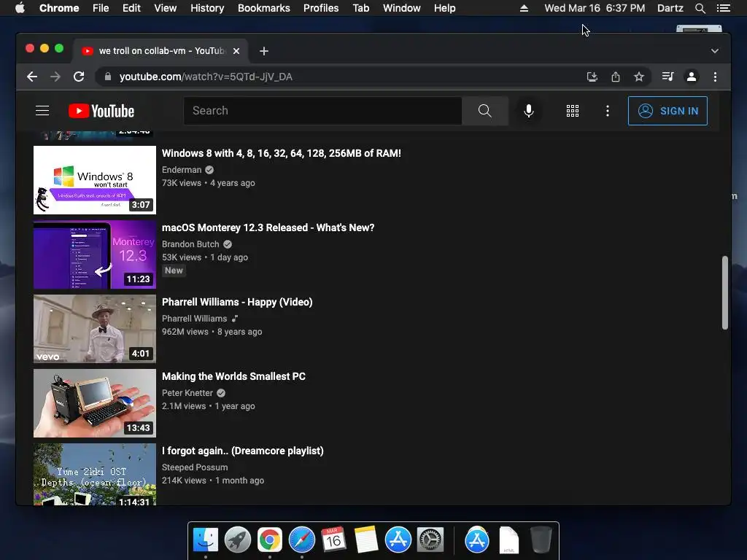Screen dimensions: 747x560
Task: Expand the tab search chevron
Action: coord(715,51)
